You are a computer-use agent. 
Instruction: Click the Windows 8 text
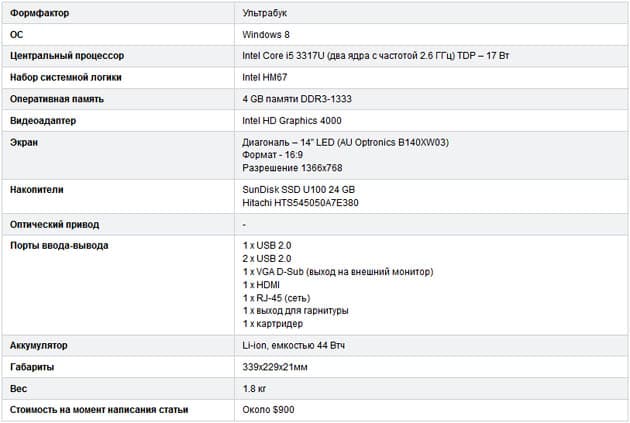click(x=266, y=35)
